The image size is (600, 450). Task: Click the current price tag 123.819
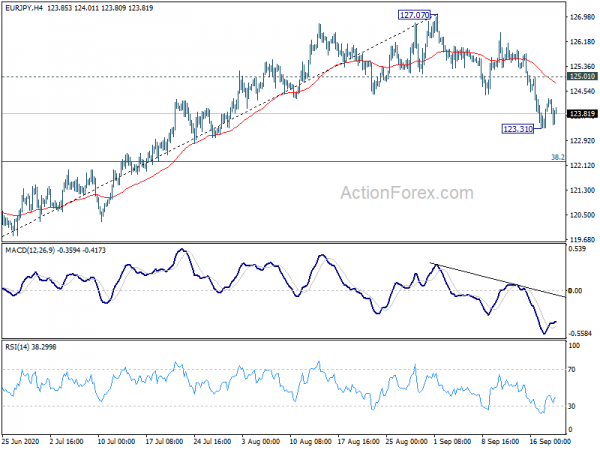(582, 114)
